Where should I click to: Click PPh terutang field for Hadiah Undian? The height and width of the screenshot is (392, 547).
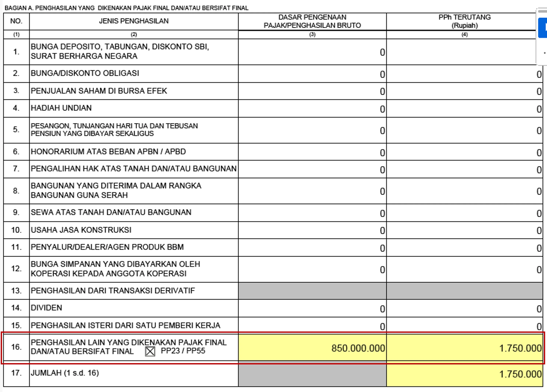(x=464, y=109)
